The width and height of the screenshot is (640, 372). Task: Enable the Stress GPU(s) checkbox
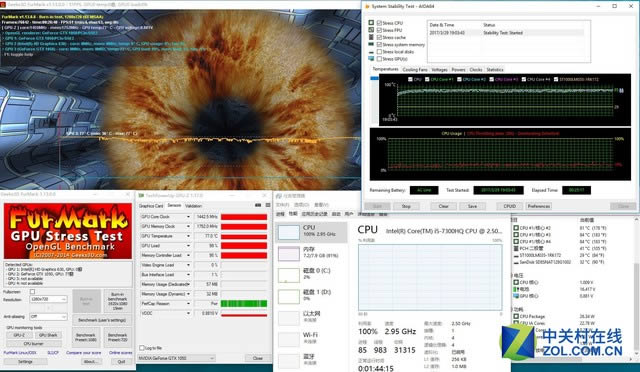pyautogui.click(x=379, y=59)
